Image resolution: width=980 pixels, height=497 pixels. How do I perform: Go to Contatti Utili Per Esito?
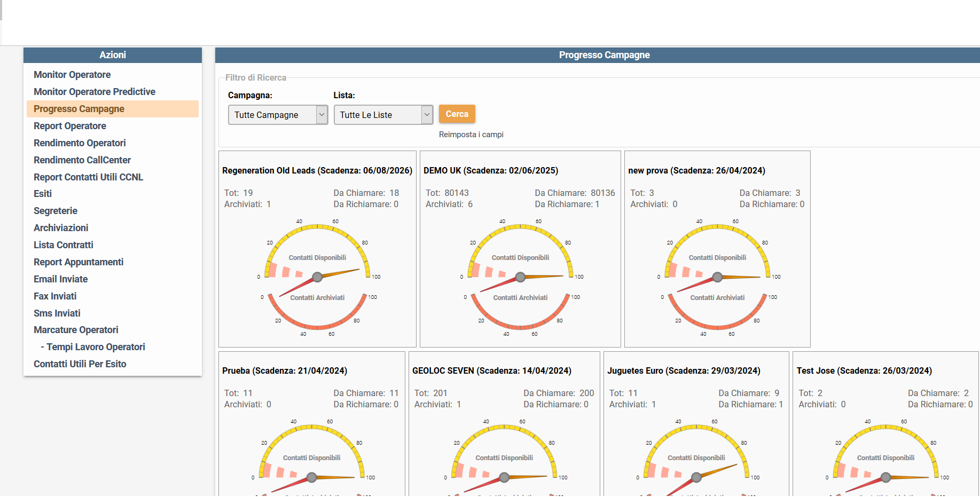click(80, 364)
